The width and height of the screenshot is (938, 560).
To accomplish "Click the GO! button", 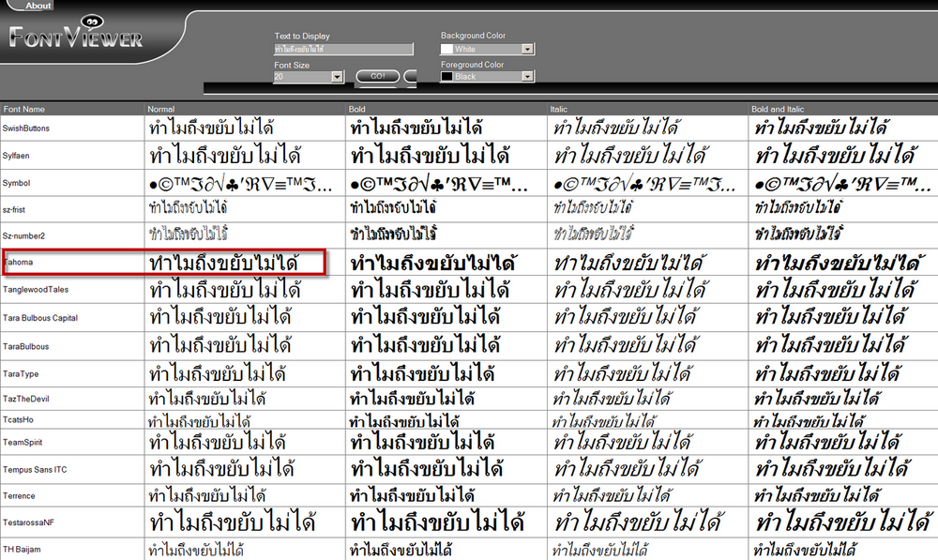I will (377, 77).
